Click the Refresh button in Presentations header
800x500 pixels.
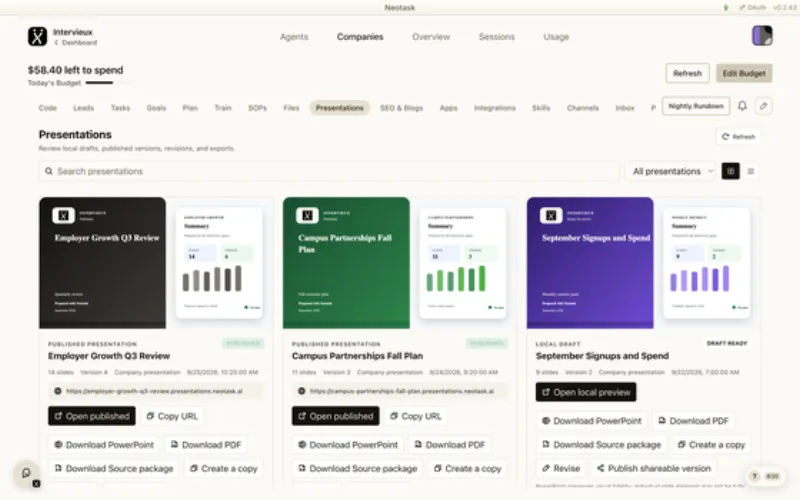click(738, 137)
